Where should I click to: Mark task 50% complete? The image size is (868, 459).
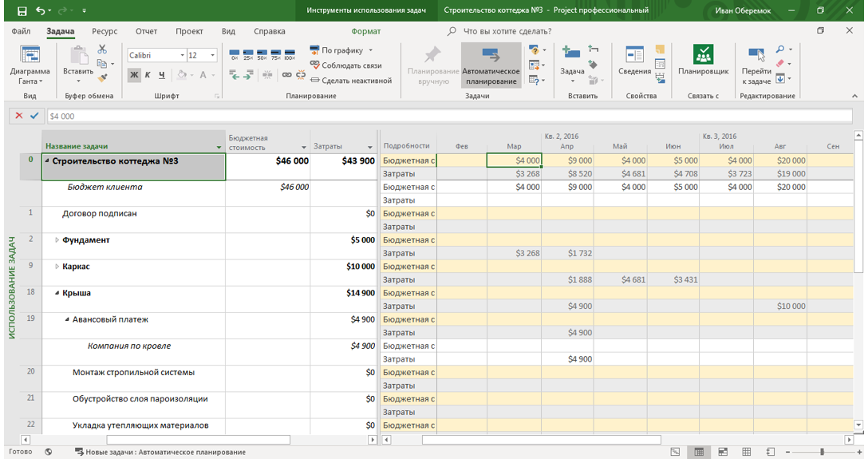pyautogui.click(x=262, y=55)
